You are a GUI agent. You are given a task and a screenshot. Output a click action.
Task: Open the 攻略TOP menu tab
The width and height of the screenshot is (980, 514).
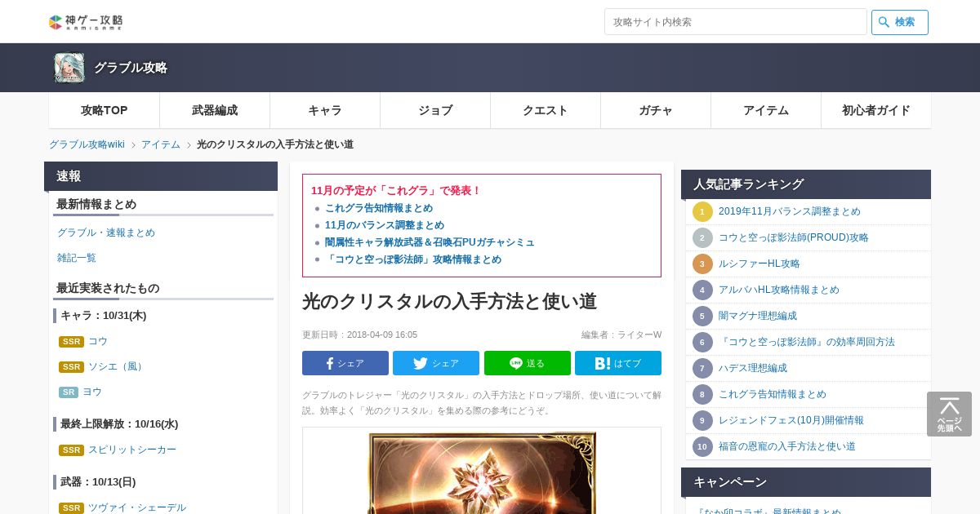105,110
